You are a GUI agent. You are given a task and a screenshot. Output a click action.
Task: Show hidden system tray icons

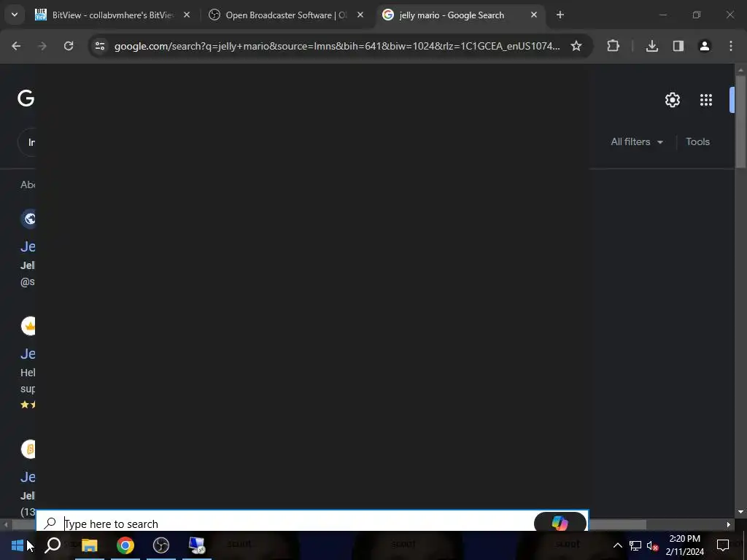point(617,545)
